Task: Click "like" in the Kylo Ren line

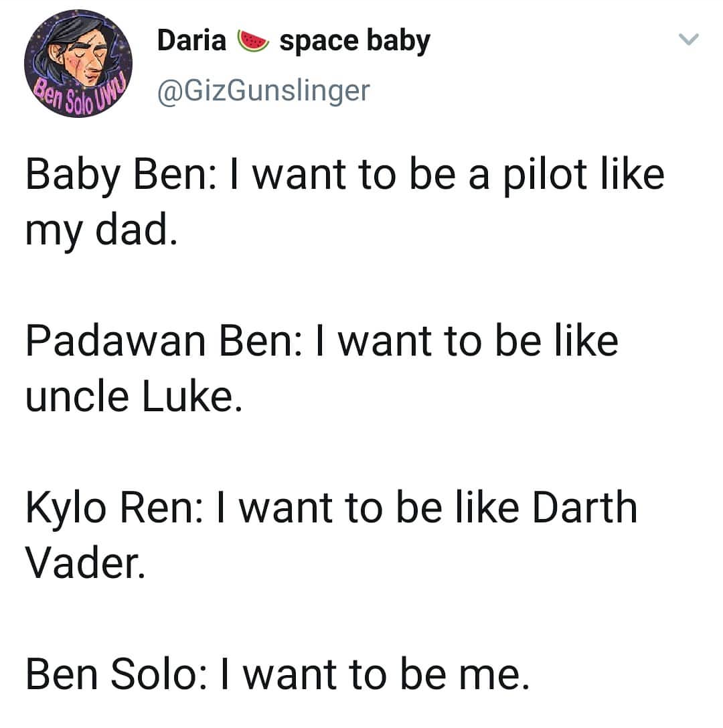Action: click(x=487, y=508)
